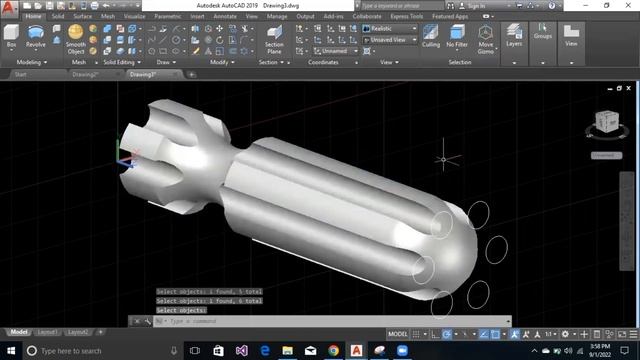
Task: Click the ViewCube in the viewport
Action: pyautogui.click(x=607, y=121)
